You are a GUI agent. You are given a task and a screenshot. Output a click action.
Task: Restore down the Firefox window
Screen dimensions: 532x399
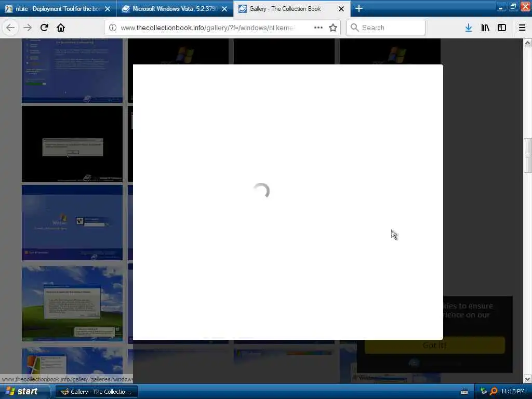click(x=513, y=6)
